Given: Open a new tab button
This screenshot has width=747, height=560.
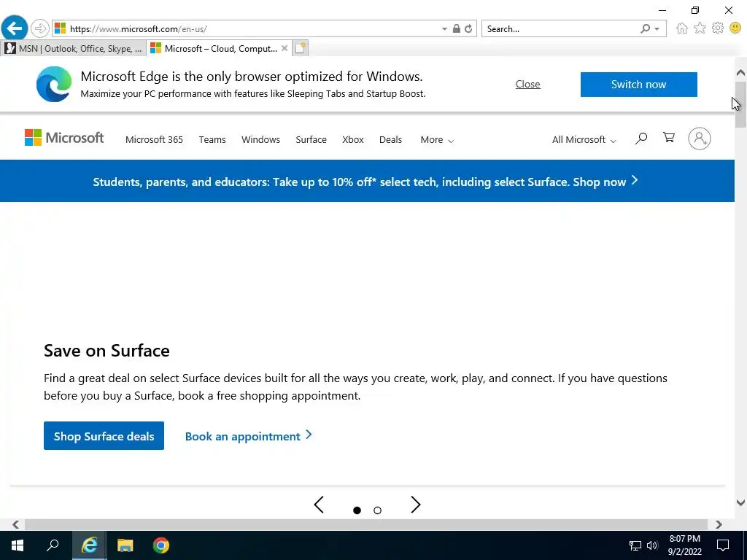Looking at the screenshot, I should 300,48.
